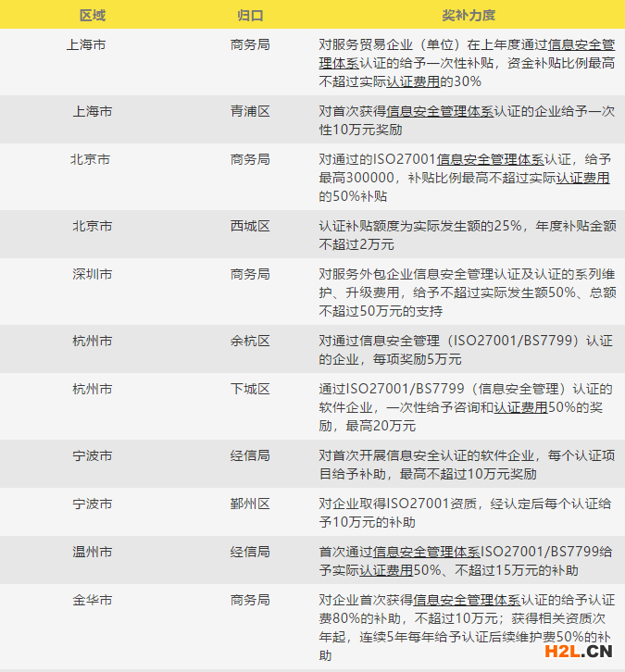
Task: Open 信息安全管理体系 link in 青浦区 row
Action: point(441,111)
